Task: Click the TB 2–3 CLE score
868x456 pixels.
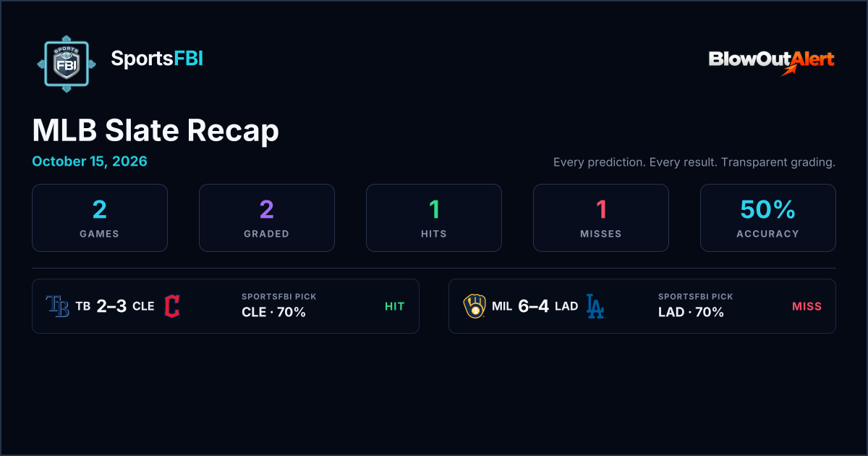Action: click(115, 306)
